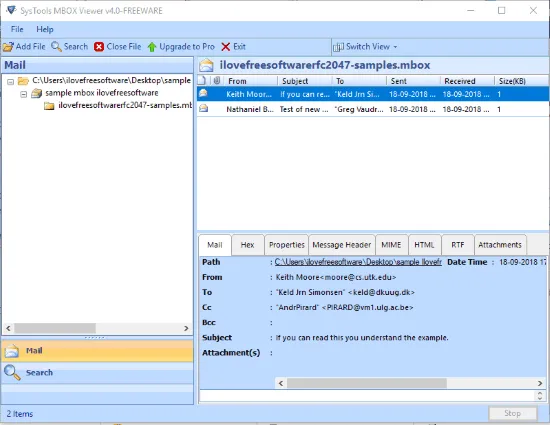
Task: Click the mbox folder icon in tree
Action: coord(49,106)
